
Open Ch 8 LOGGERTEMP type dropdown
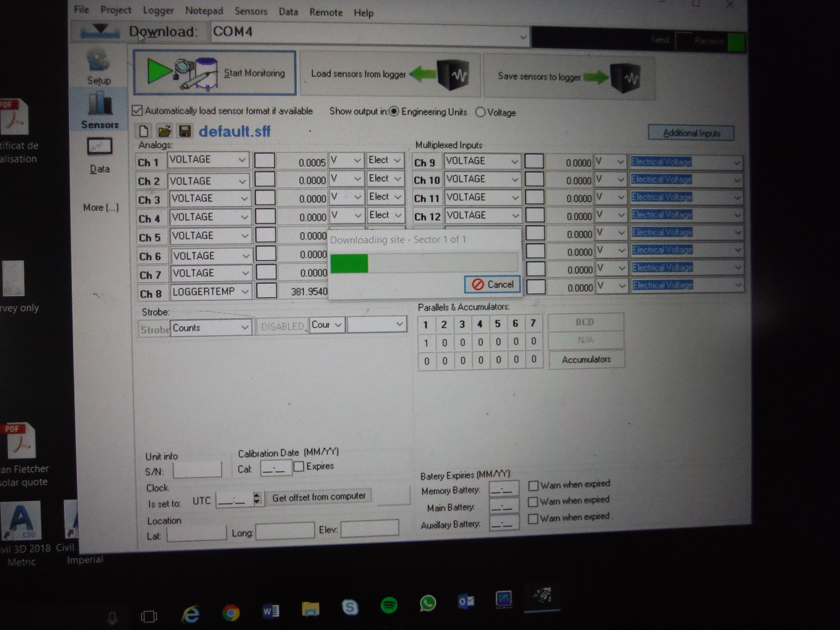coord(245,292)
